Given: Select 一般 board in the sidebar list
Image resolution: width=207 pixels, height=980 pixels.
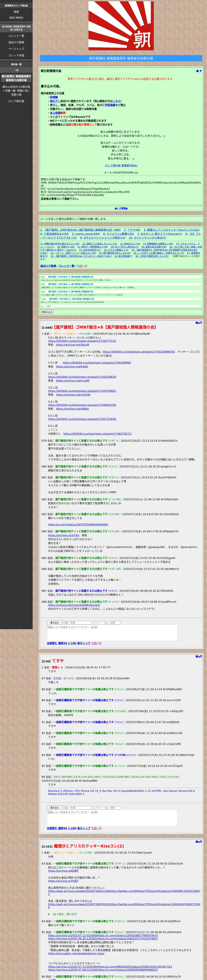Looking at the screenshot, I should point(16,70).
